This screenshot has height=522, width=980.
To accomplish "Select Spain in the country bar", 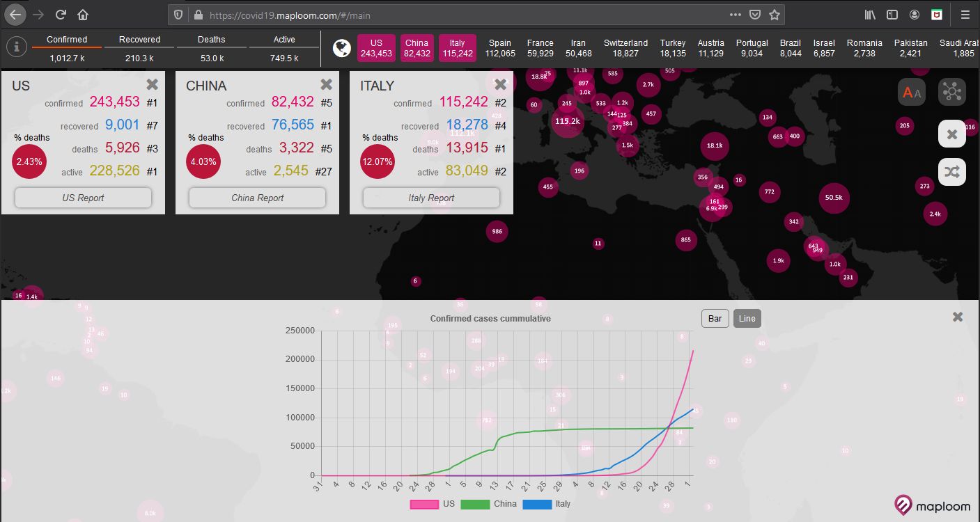I will [500, 48].
